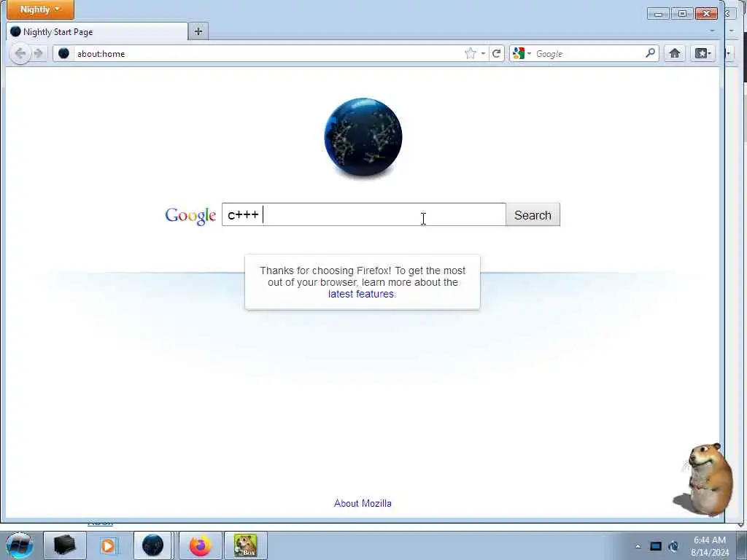Reload the current page

tap(496, 53)
